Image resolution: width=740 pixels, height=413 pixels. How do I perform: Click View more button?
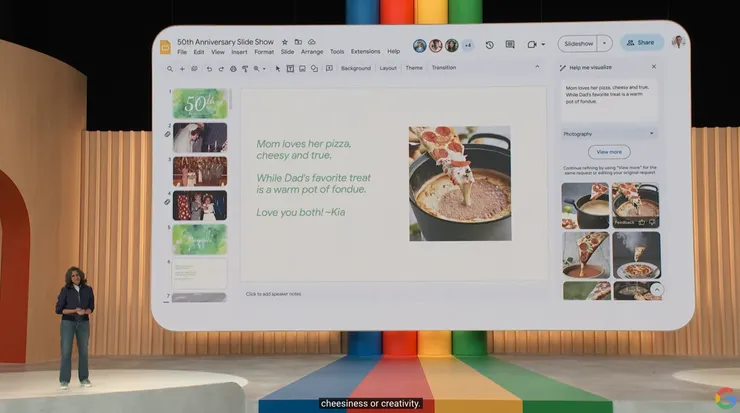coord(609,152)
